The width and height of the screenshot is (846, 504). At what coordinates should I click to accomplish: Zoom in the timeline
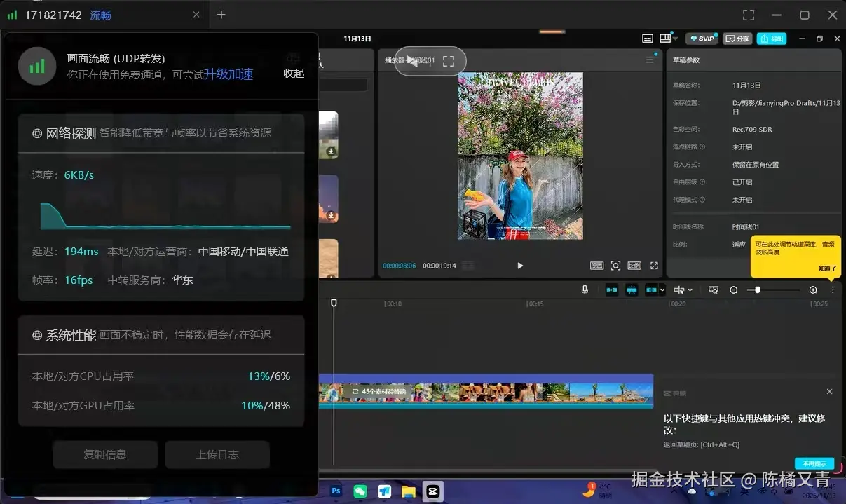tap(813, 290)
